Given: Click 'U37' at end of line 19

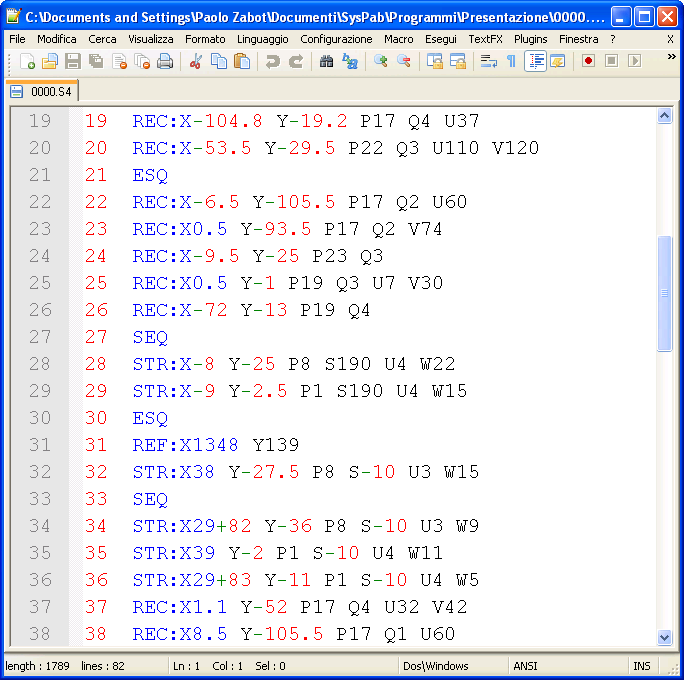Looking at the screenshot, I should point(462,121).
